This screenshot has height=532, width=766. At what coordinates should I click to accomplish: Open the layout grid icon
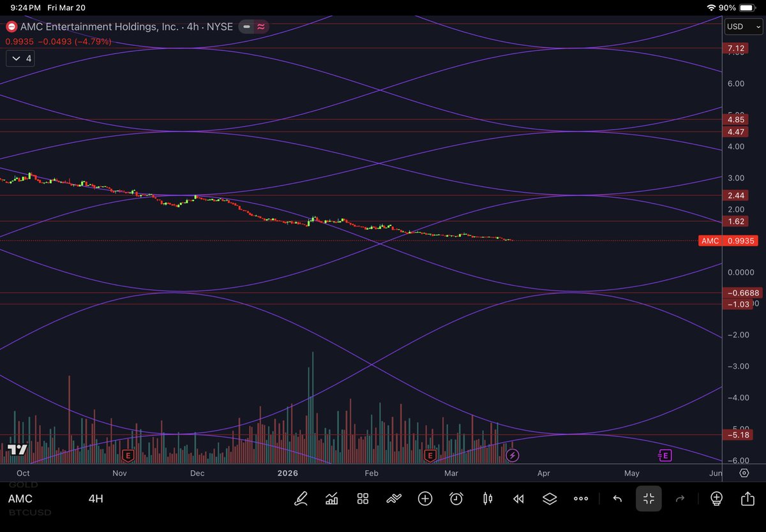363,499
